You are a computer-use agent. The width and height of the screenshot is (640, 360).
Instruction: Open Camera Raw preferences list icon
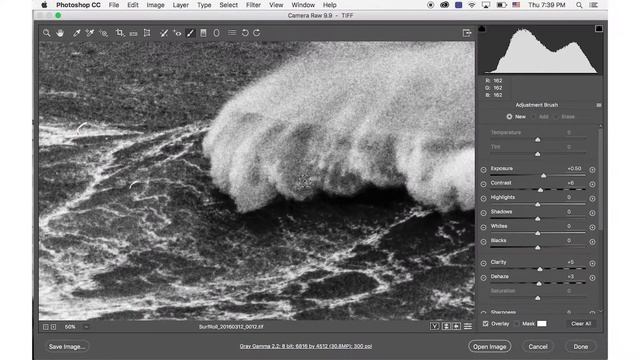[232, 33]
